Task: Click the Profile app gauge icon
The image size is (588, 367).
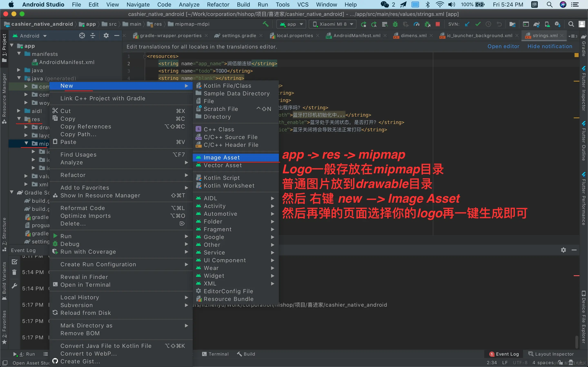Action: click(416, 24)
